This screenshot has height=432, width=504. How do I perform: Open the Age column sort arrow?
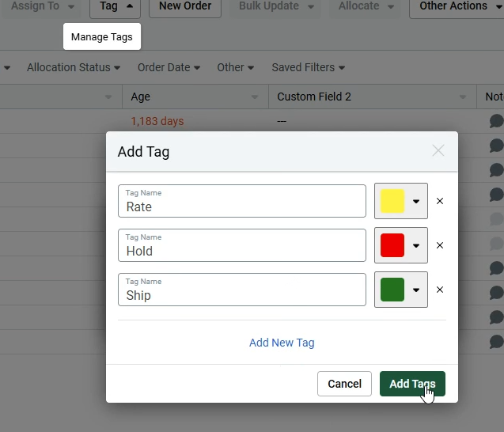click(x=254, y=97)
